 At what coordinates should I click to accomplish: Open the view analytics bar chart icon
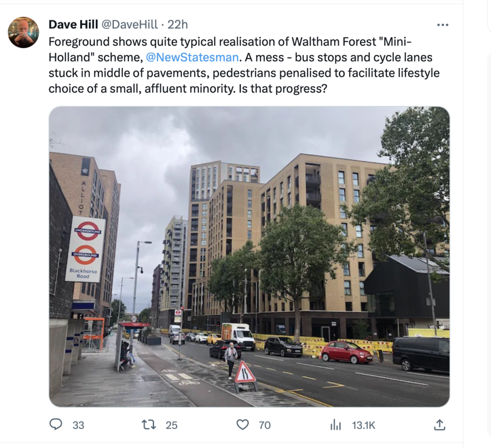(x=335, y=425)
